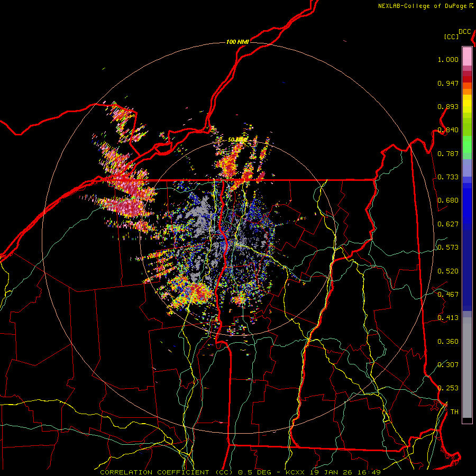Select the 0.947 scale value
This screenshot has height=476, width=476.
[448, 83]
